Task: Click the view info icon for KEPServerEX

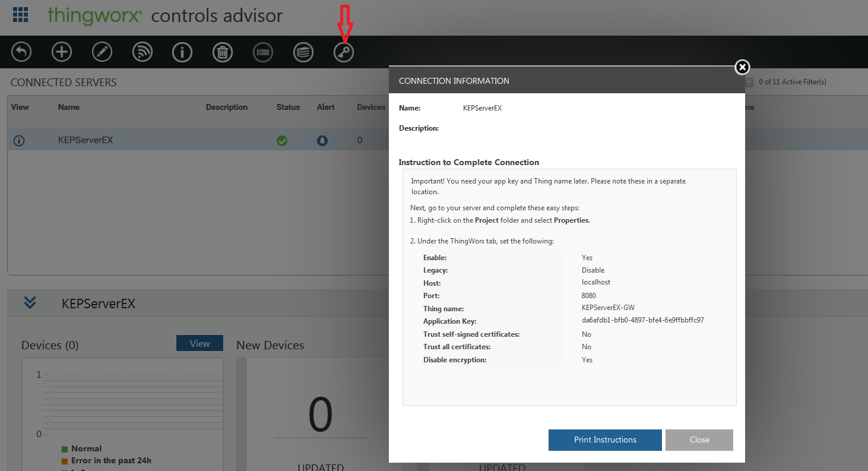Action: (x=19, y=141)
